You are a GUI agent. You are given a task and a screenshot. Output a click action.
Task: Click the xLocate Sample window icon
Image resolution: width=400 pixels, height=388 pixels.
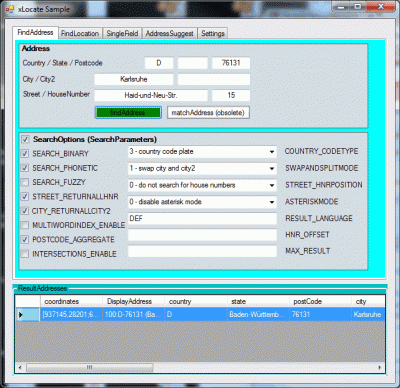coord(10,9)
